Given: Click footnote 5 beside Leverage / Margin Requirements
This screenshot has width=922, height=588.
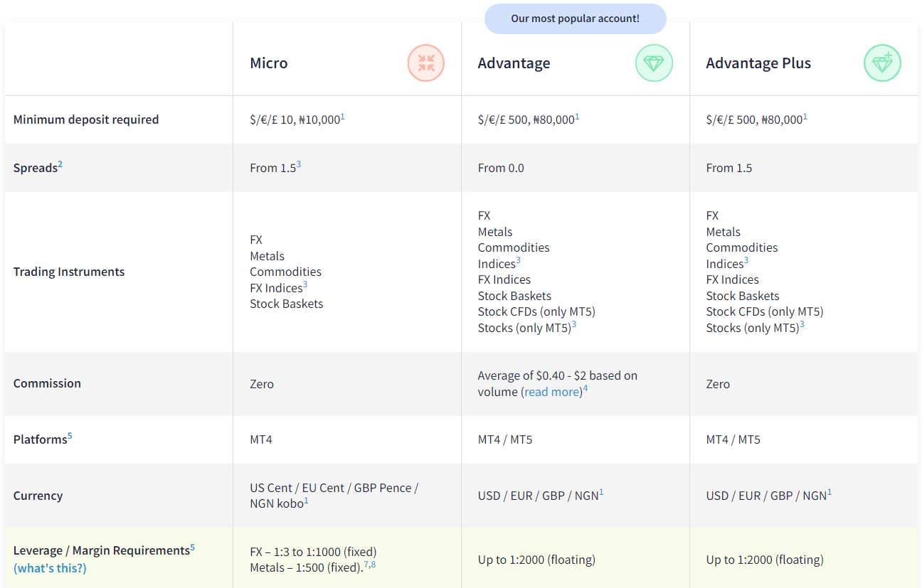Looking at the screenshot, I should click(192, 547).
